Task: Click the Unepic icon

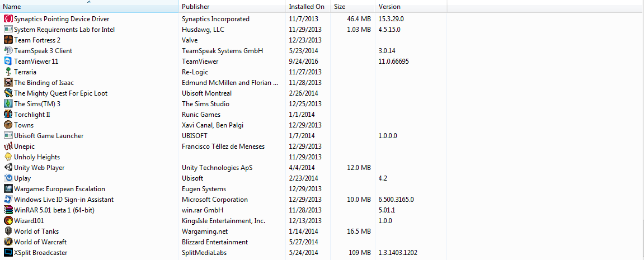Action: coord(8,146)
